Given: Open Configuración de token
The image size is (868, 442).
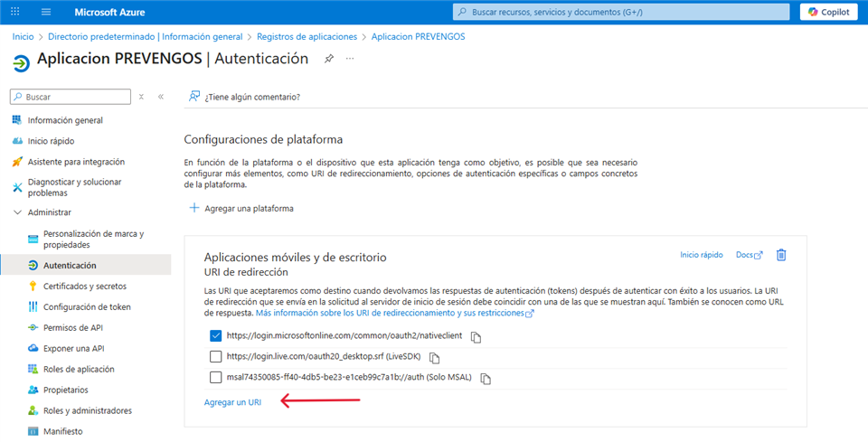Looking at the screenshot, I should (86, 307).
